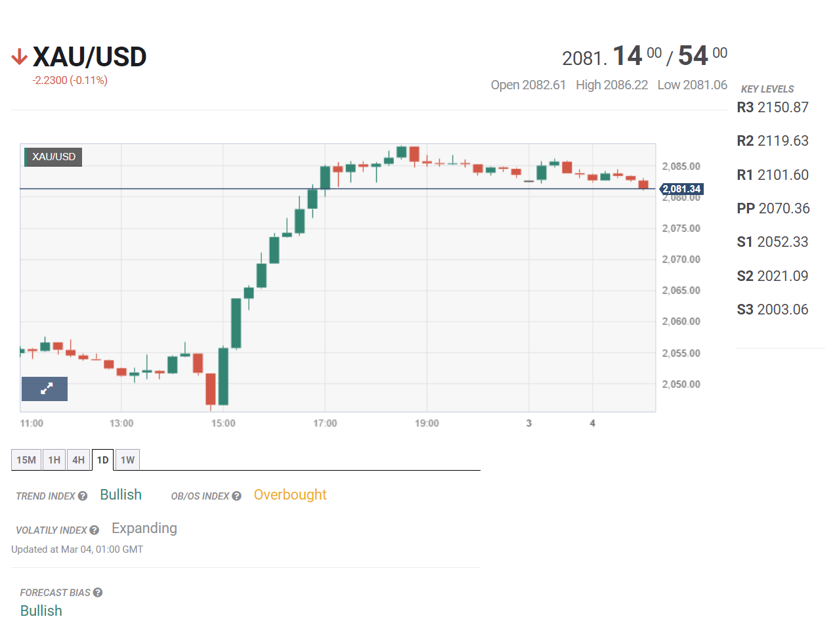Click the 17:00 label on time axis

click(x=325, y=423)
